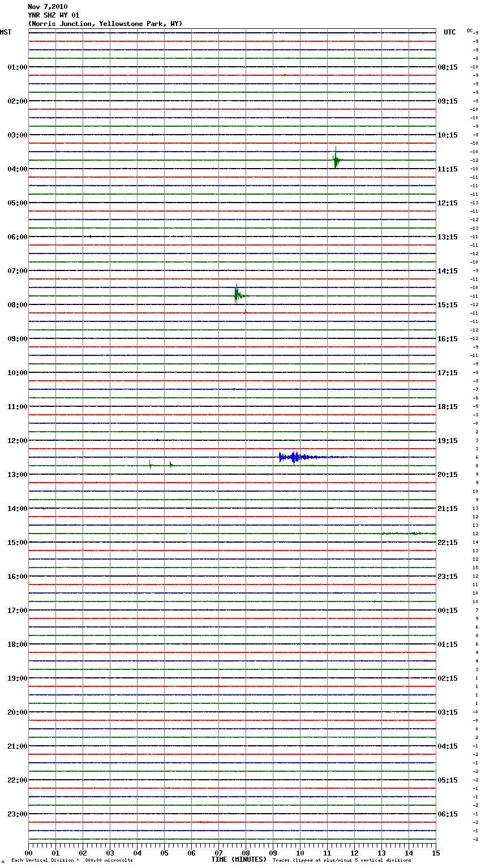Select the 23:00 MST time label
The image size is (481, 868).
18,814
